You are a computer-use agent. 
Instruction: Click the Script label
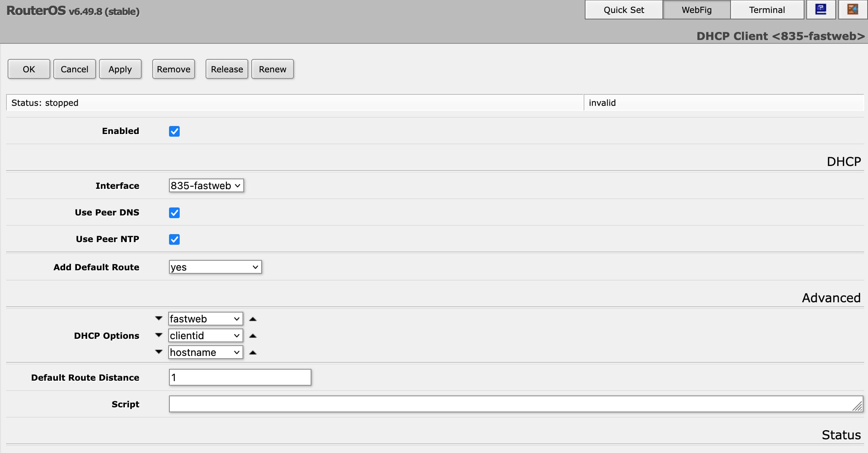coord(125,404)
